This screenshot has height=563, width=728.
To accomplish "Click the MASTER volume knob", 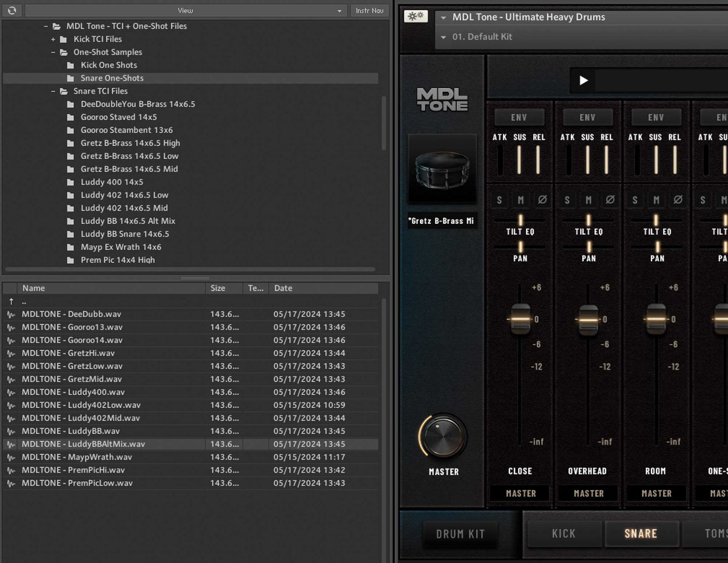I will [x=443, y=436].
